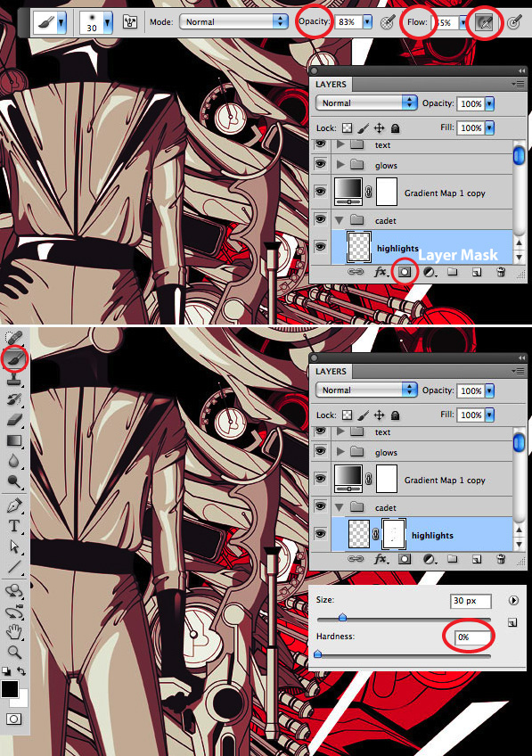
Task: Toggle Quick Mask mode in toolbox
Action: coord(13,719)
